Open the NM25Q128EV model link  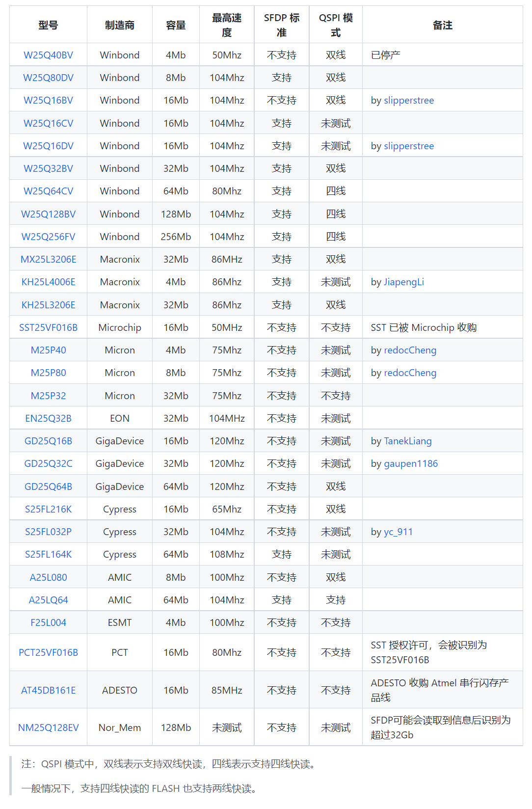pyautogui.click(x=48, y=728)
